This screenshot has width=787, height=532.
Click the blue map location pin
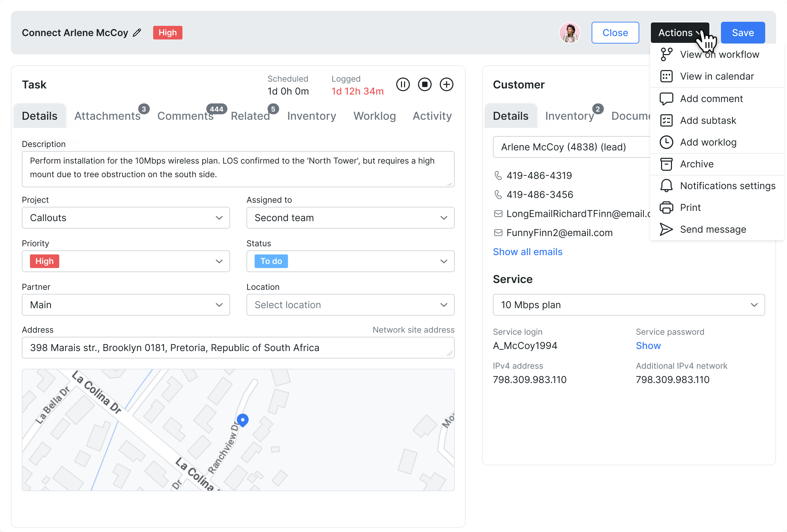coord(243,420)
